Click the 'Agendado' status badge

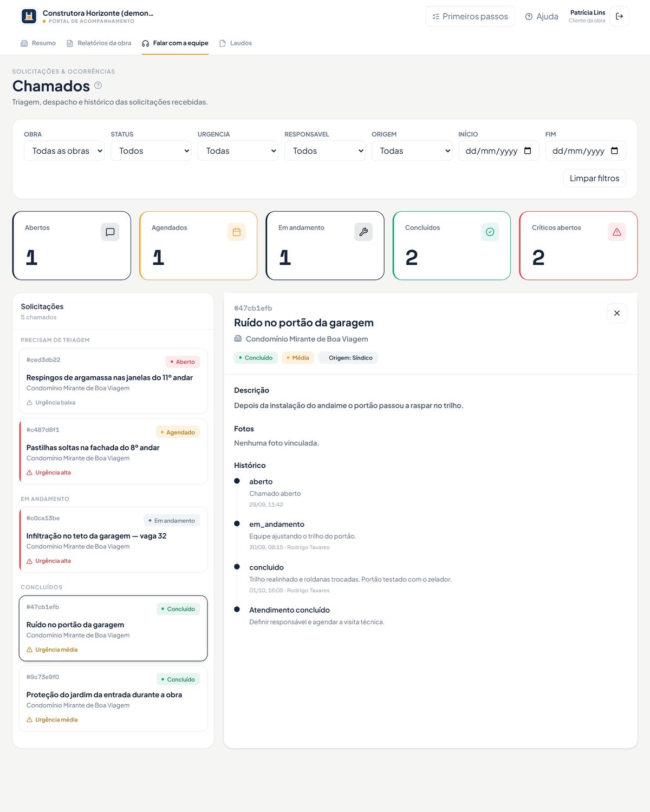click(178, 432)
